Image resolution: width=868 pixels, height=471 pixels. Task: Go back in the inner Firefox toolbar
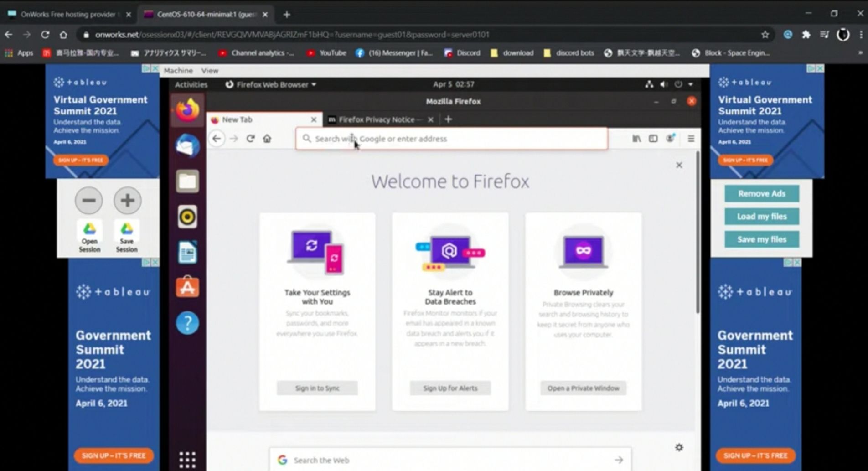[217, 139]
